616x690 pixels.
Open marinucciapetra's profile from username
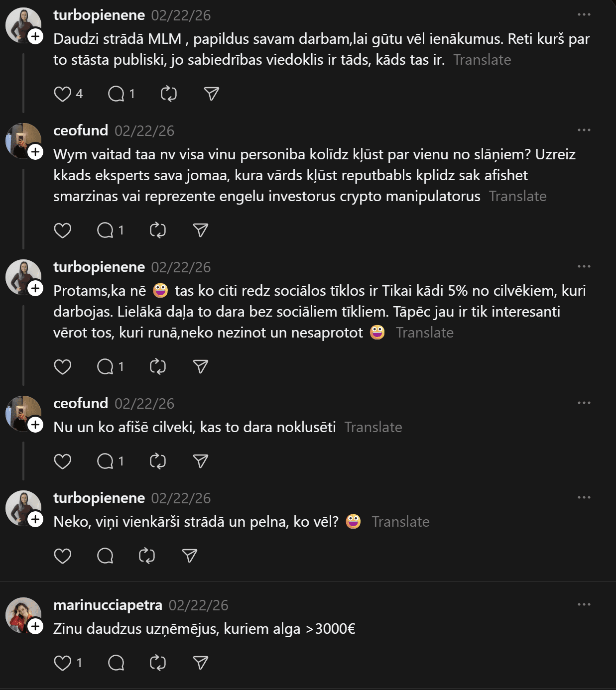click(108, 605)
